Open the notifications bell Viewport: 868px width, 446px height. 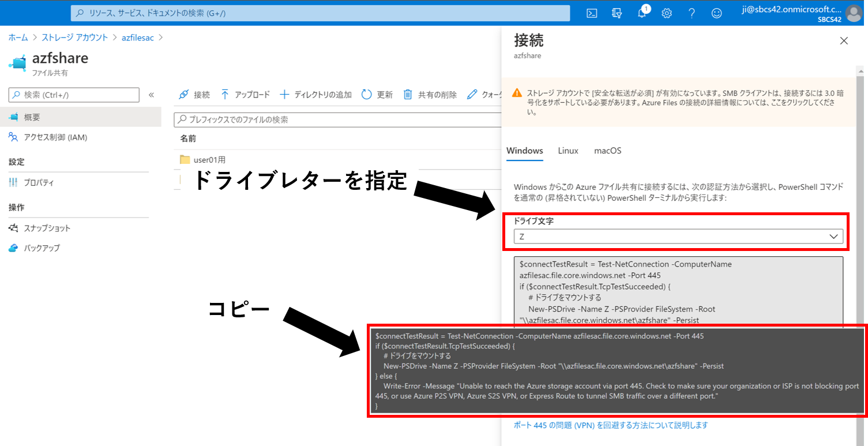coord(642,13)
